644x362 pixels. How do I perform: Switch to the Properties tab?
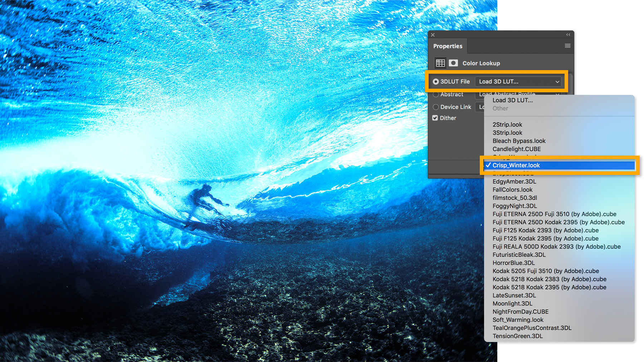tap(448, 46)
